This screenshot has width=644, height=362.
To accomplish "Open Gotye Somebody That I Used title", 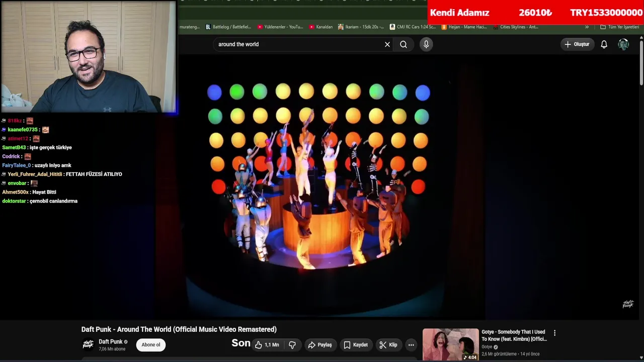I will (514, 335).
